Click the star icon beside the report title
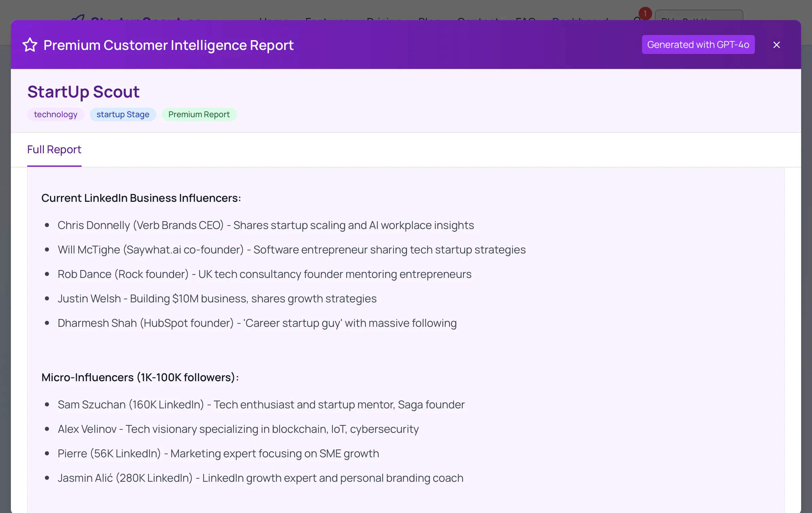This screenshot has height=513, width=812. (30, 45)
